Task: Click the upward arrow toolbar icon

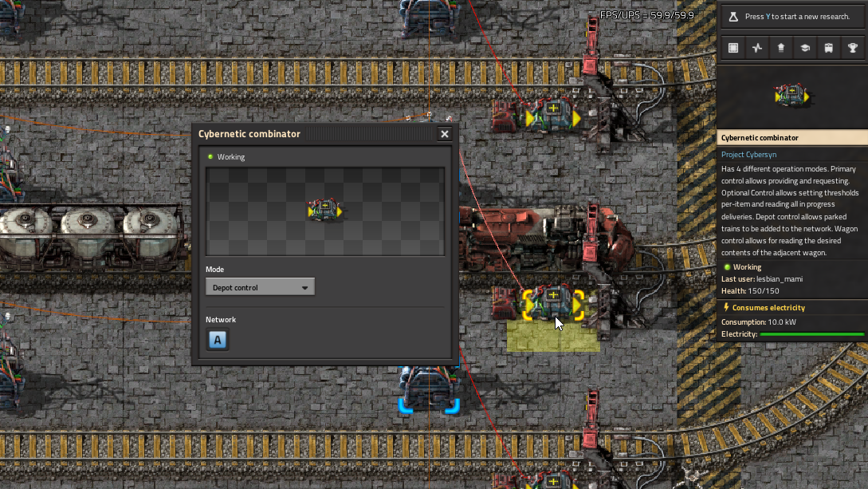Action: click(x=781, y=48)
